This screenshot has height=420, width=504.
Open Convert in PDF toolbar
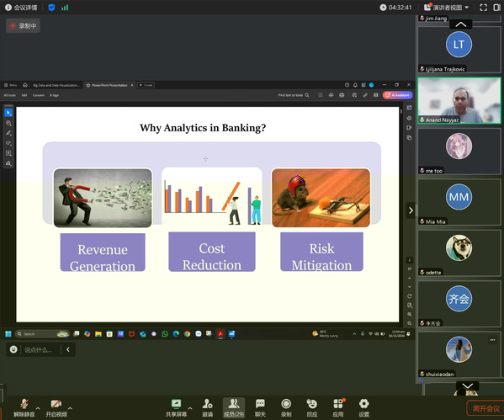[38, 95]
